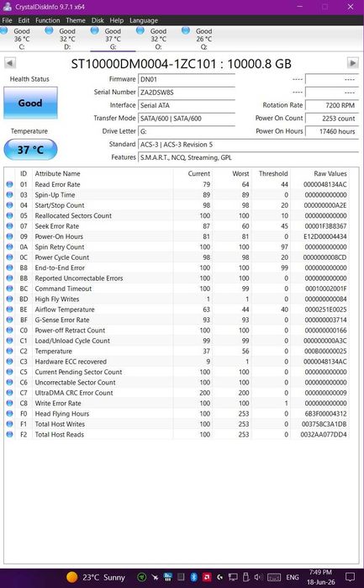This screenshot has width=364, height=588.
Task: Click status icon for Seek Error Rate
Action: pos(9,226)
